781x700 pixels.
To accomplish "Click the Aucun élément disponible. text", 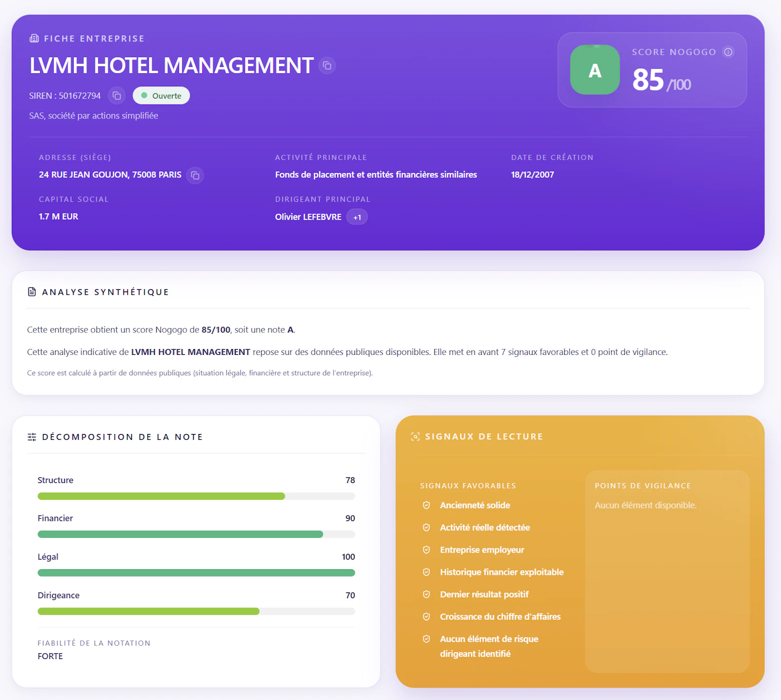I will [645, 505].
